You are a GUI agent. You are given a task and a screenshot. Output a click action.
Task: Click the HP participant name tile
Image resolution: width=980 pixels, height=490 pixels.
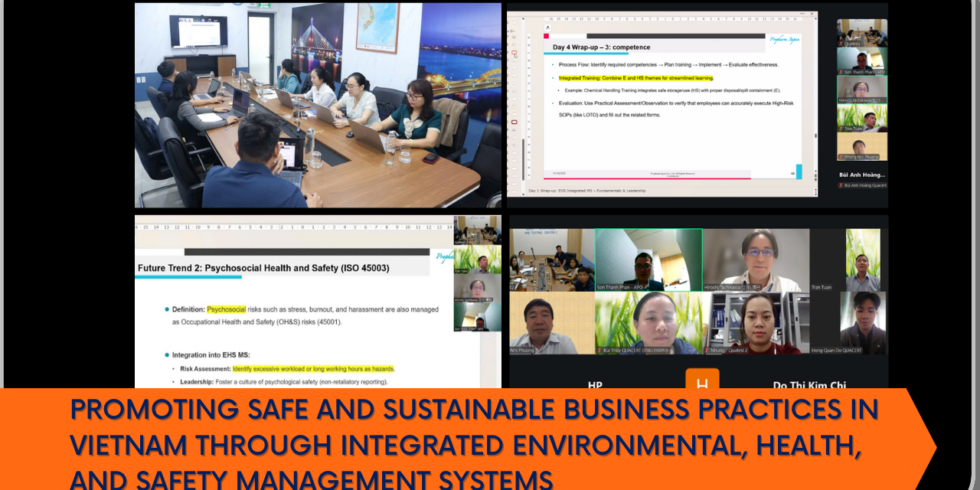pyautogui.click(x=594, y=384)
